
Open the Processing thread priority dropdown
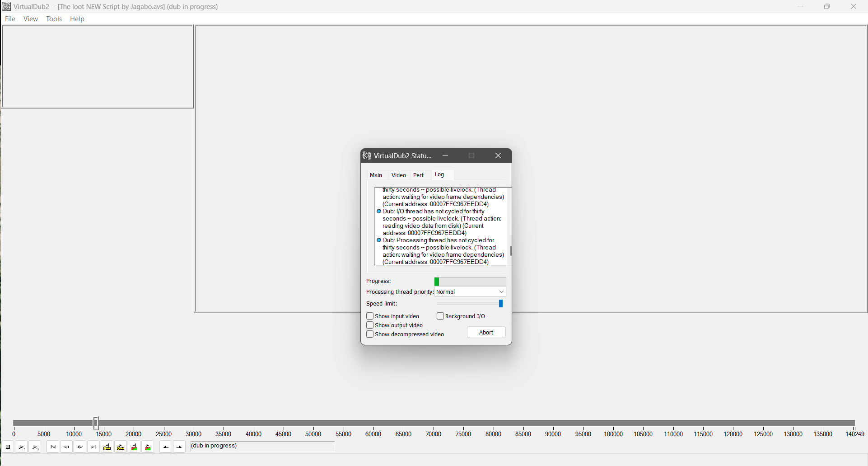(470, 292)
